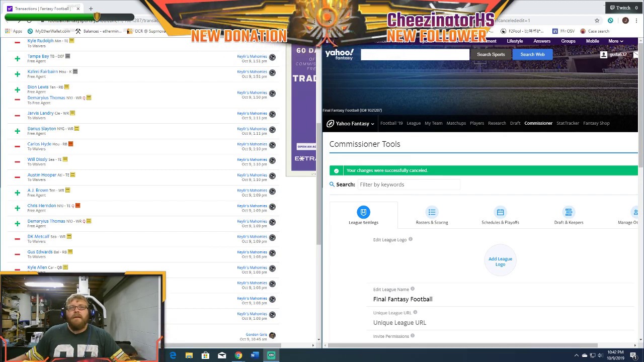Click the Search Web button

(532, 54)
